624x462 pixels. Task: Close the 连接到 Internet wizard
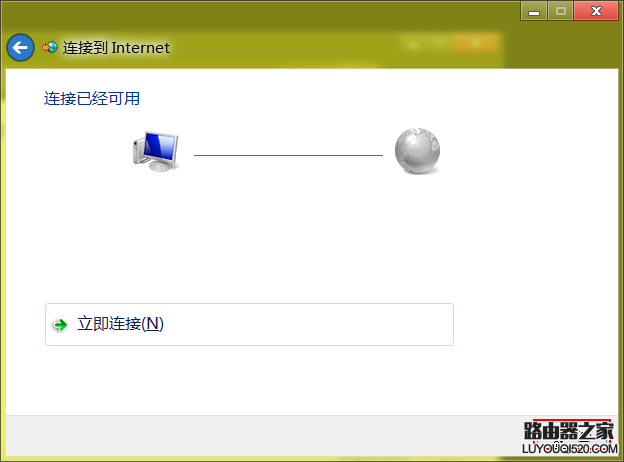point(596,11)
